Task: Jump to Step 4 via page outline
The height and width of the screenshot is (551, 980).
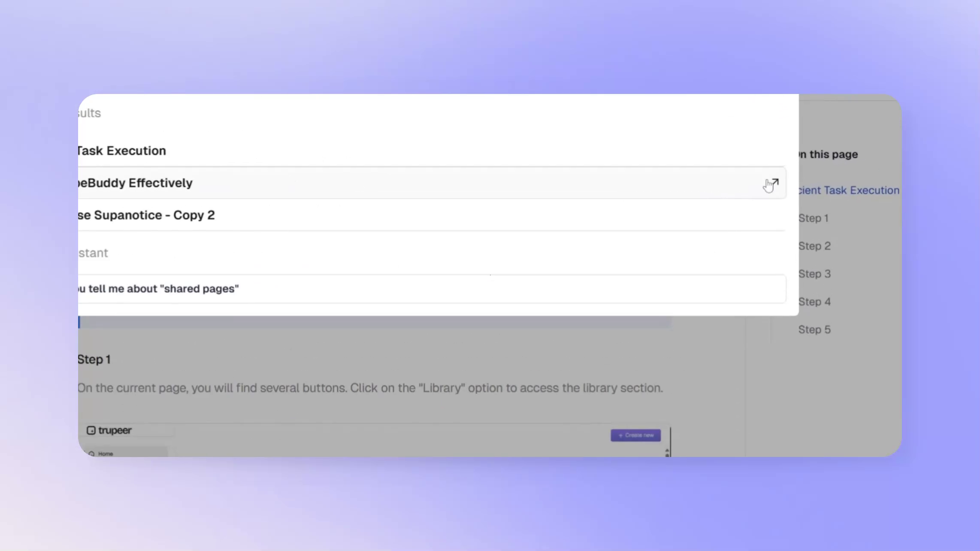Action: [x=814, y=301]
